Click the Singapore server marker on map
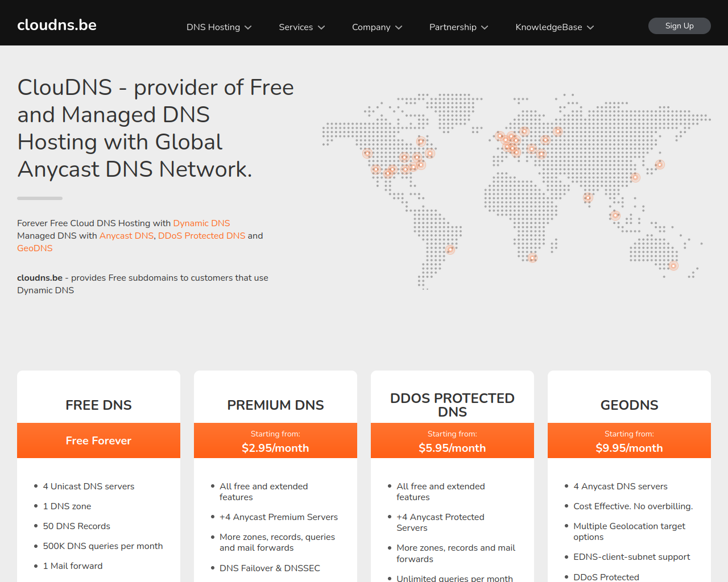The width and height of the screenshot is (728, 582). tap(615, 215)
